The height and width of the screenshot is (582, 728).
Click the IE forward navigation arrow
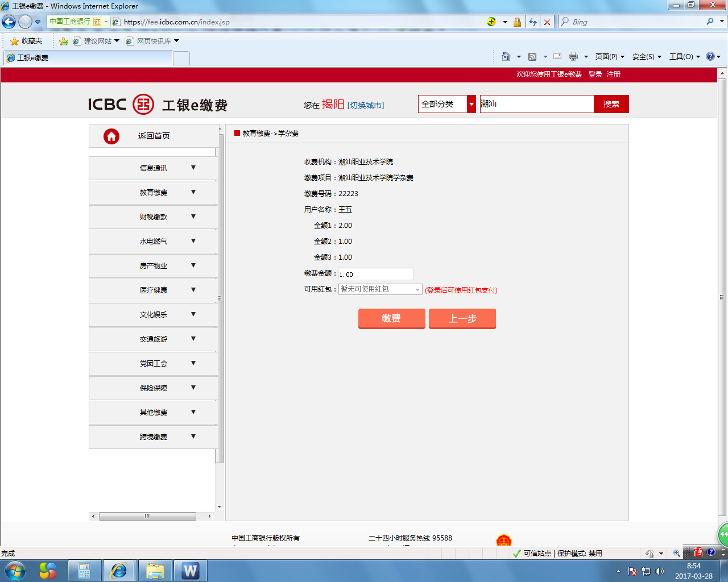[25, 22]
